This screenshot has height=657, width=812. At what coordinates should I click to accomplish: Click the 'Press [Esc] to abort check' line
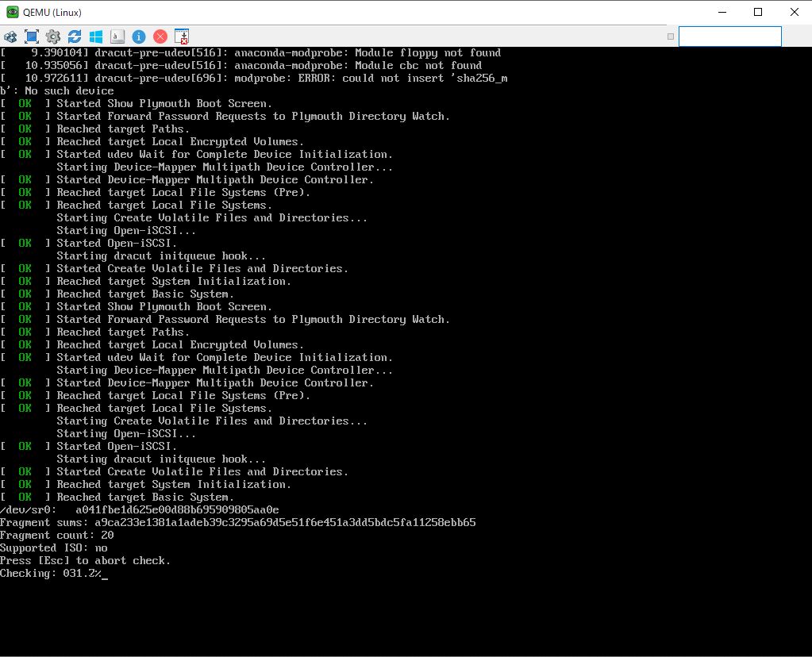coord(85,560)
